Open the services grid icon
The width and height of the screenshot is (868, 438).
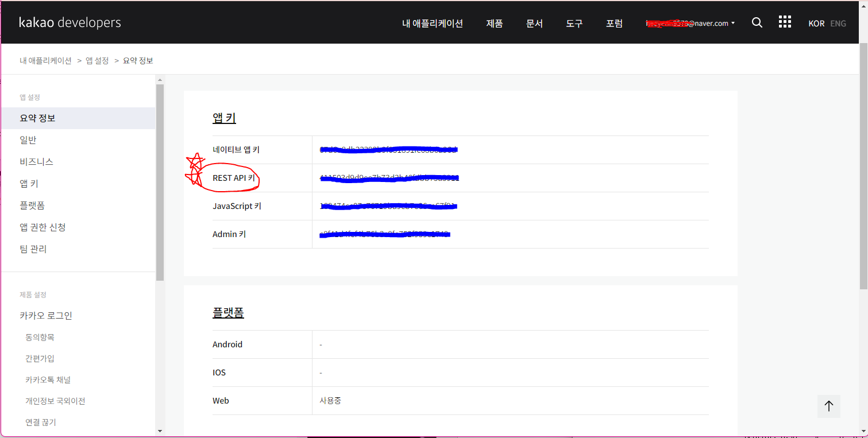[785, 22]
